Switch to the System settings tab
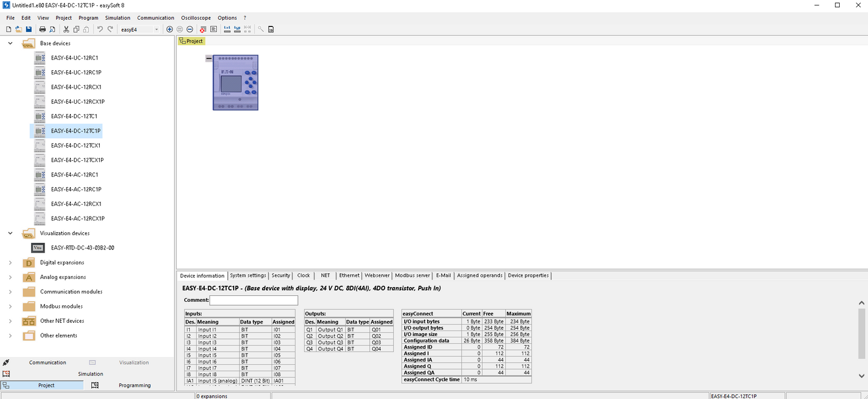This screenshot has height=399, width=868. pos(248,275)
